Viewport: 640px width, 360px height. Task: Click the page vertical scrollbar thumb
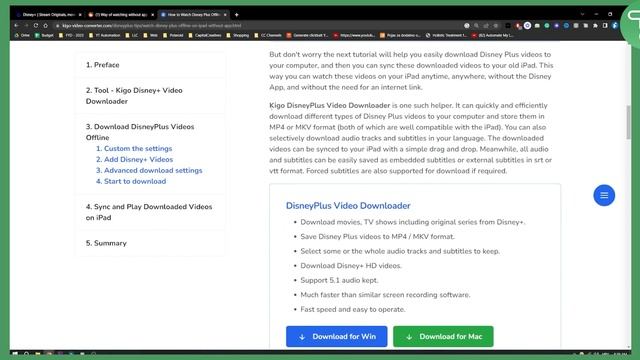(629, 122)
